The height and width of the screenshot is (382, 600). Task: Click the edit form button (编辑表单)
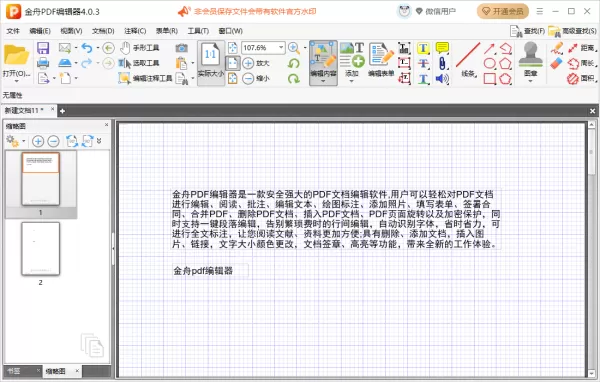381,60
